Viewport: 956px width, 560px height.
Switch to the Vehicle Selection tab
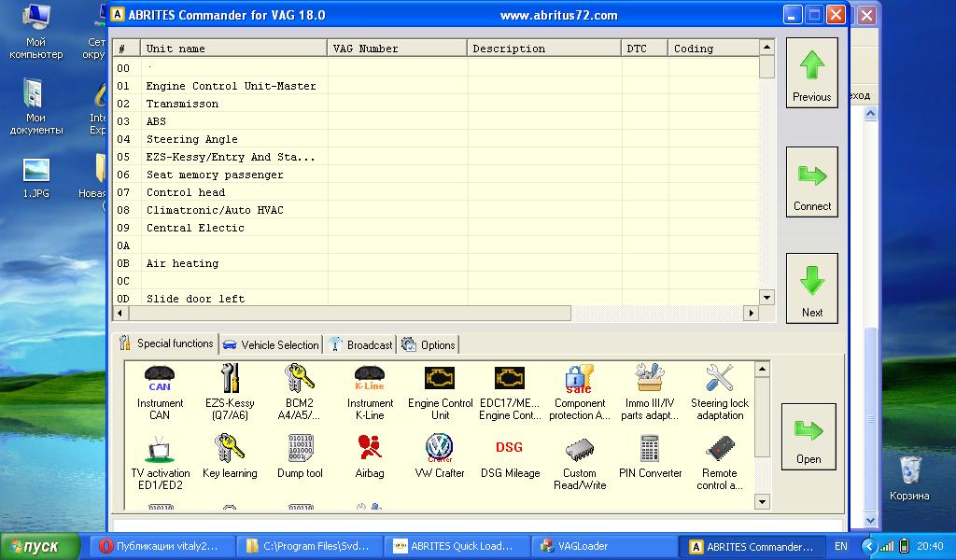271,345
